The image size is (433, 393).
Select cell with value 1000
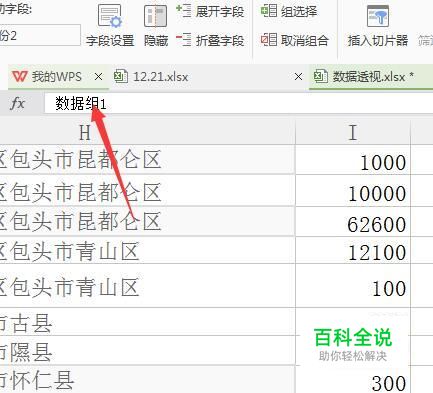(353, 160)
